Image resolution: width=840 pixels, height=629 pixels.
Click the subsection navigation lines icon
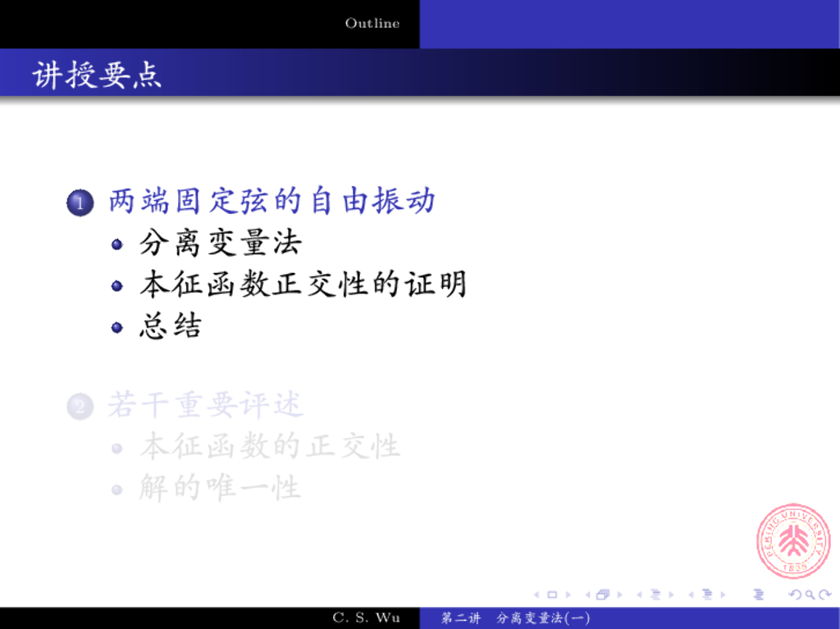(x=655, y=595)
